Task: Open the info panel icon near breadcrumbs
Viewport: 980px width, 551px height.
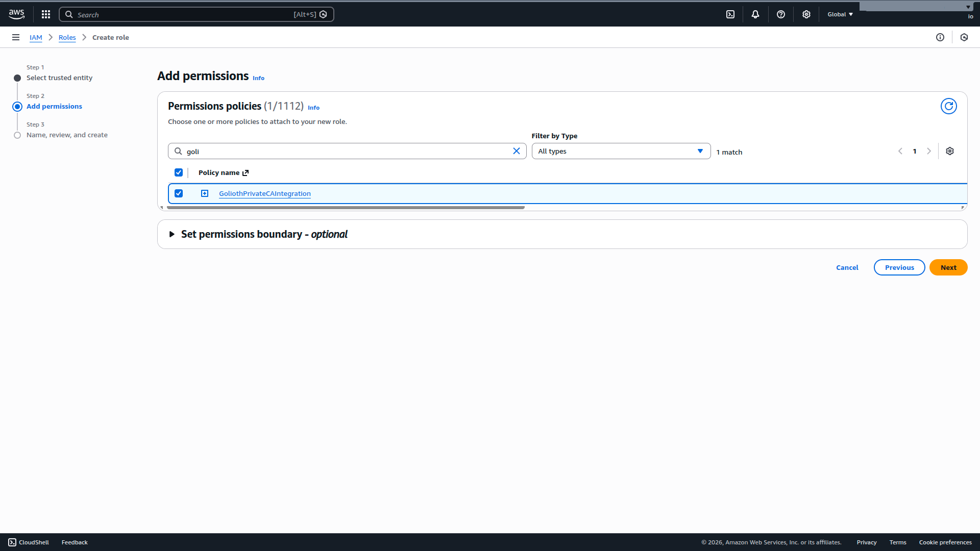Action: [x=940, y=37]
